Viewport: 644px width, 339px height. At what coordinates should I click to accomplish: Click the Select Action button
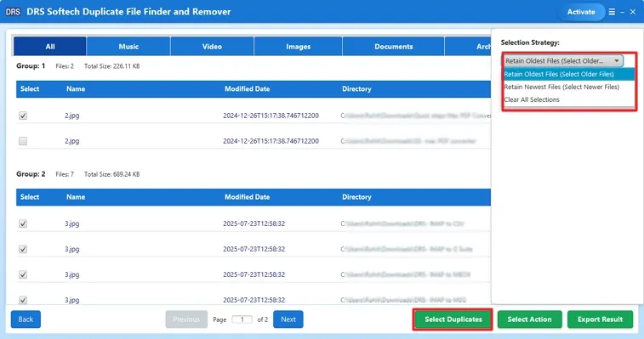(x=529, y=319)
